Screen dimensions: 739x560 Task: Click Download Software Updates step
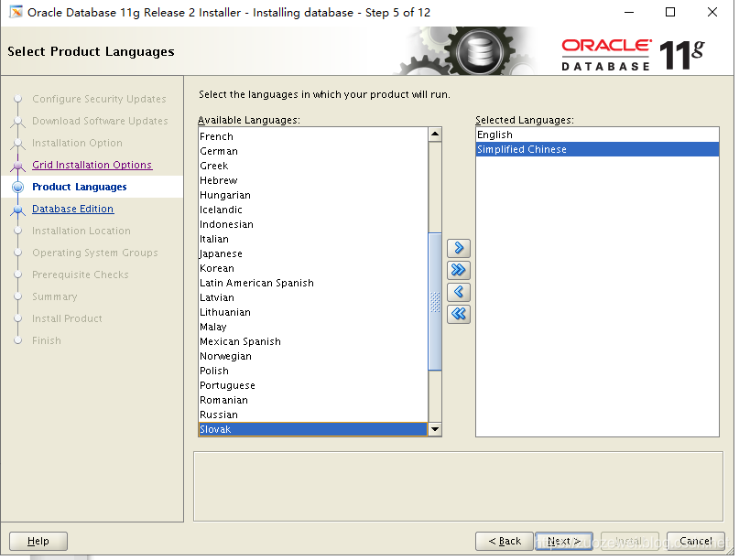[100, 121]
